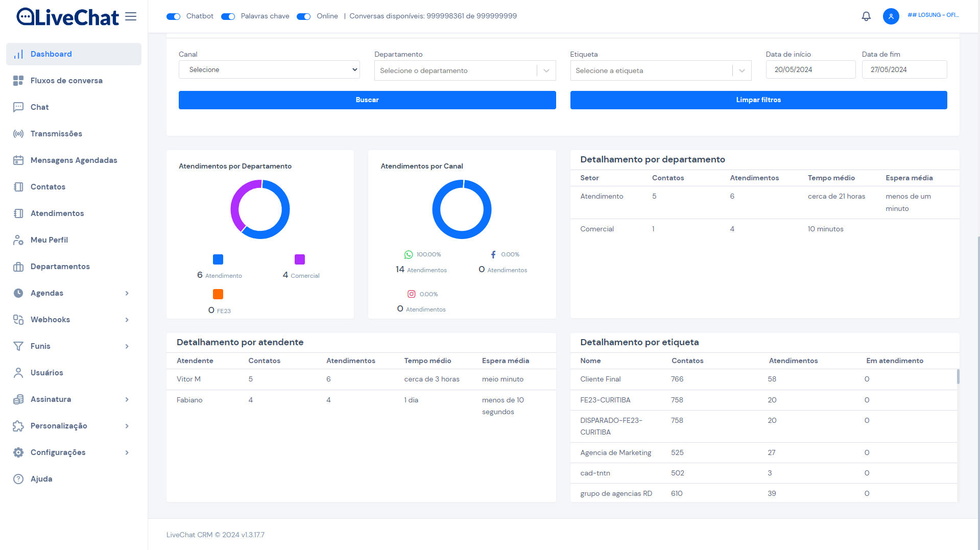The width and height of the screenshot is (980, 550).
Task: Click the Data de início date field
Action: 810,69
